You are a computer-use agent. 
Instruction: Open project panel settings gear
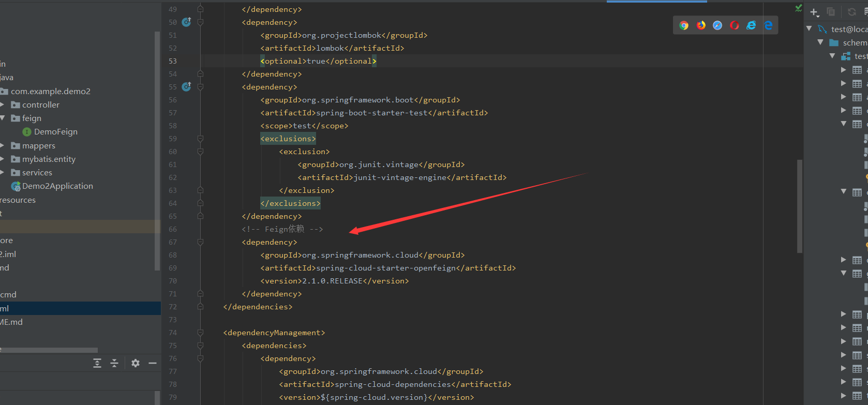pyautogui.click(x=136, y=363)
